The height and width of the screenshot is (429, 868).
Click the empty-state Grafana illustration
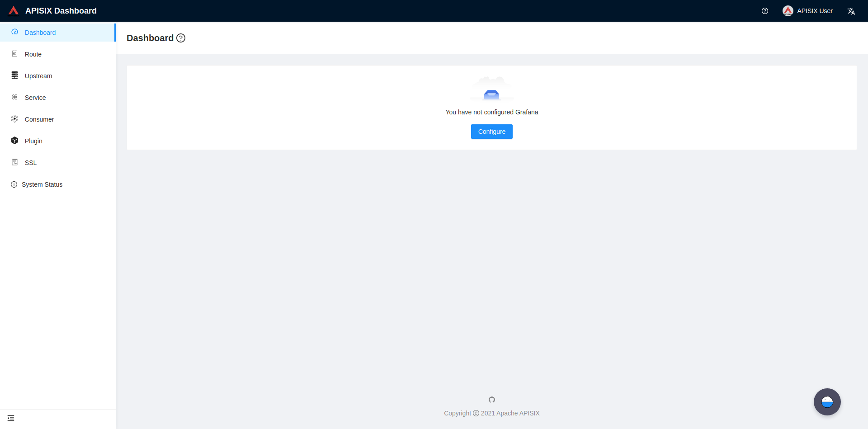click(x=492, y=89)
